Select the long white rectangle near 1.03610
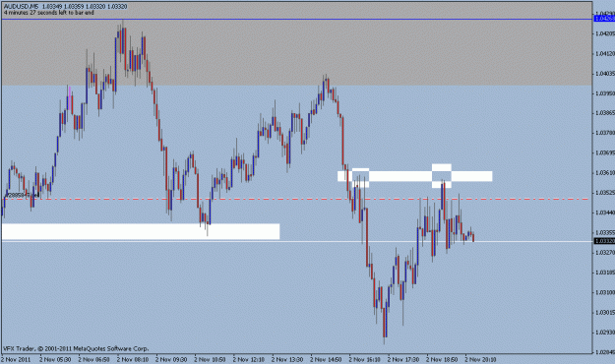The width and height of the screenshot is (615, 364). pos(415,176)
